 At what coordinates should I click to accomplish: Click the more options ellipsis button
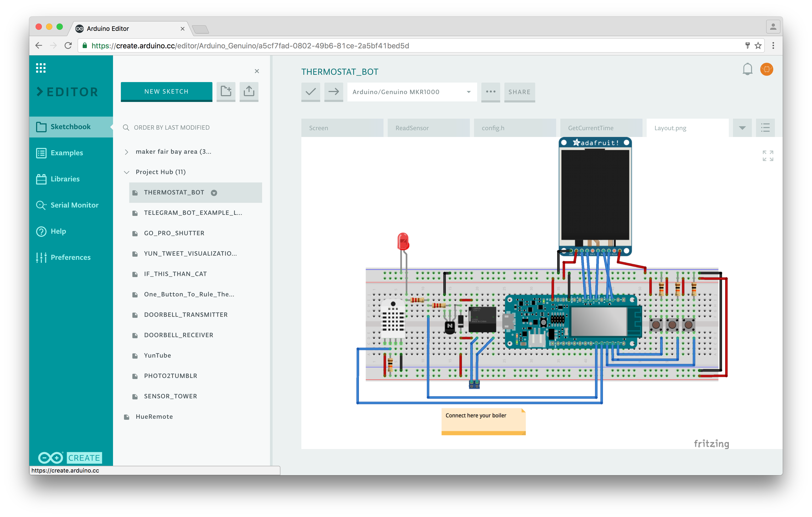click(x=489, y=92)
